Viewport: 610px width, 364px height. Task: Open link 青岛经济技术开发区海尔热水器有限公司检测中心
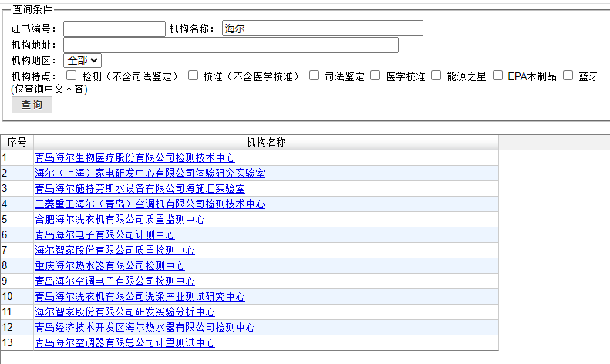[x=145, y=328]
